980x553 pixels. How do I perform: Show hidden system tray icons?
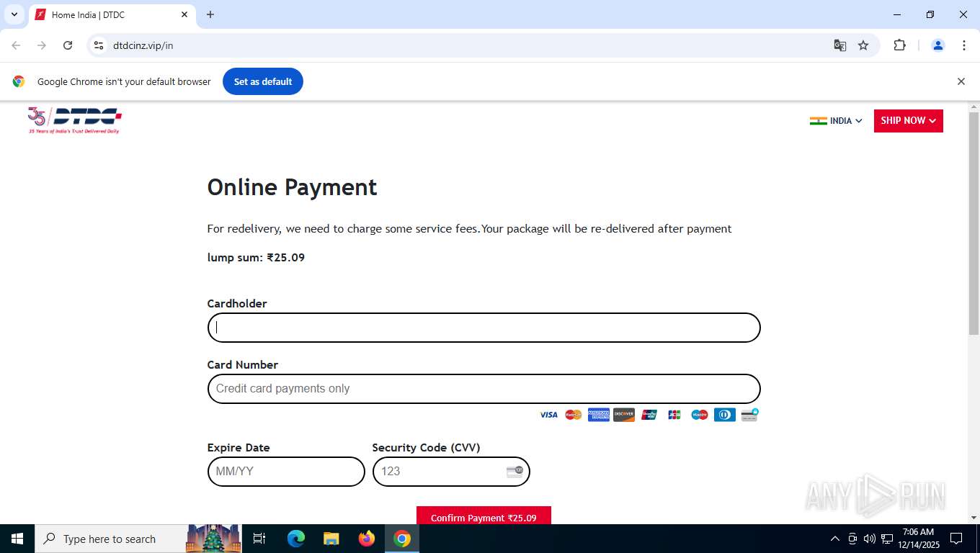tap(835, 539)
